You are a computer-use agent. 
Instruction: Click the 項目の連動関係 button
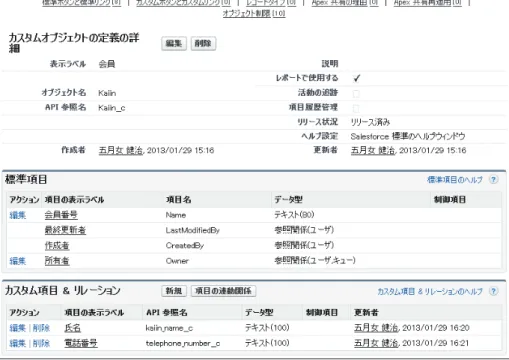[x=223, y=291]
